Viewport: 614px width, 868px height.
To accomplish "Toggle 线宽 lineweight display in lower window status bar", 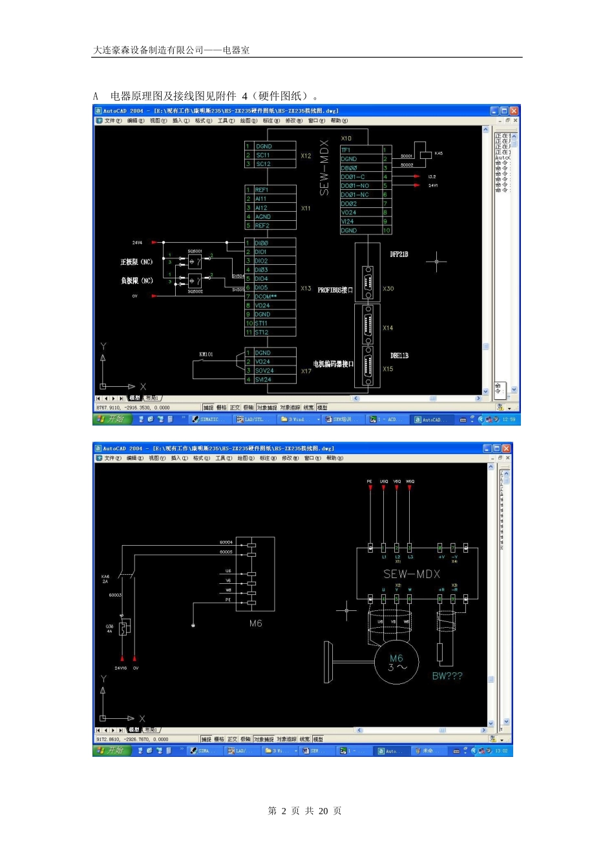I will 305,739.
